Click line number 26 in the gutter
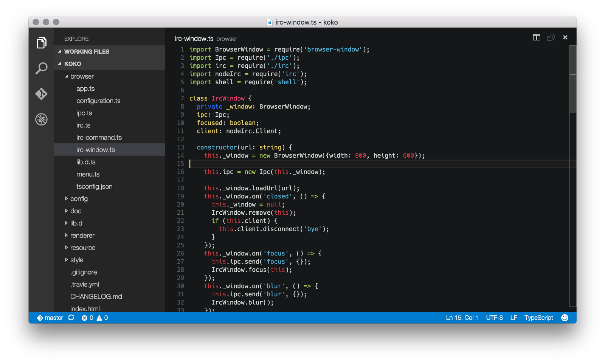The width and height of the screenshot is (605, 364). (180, 254)
